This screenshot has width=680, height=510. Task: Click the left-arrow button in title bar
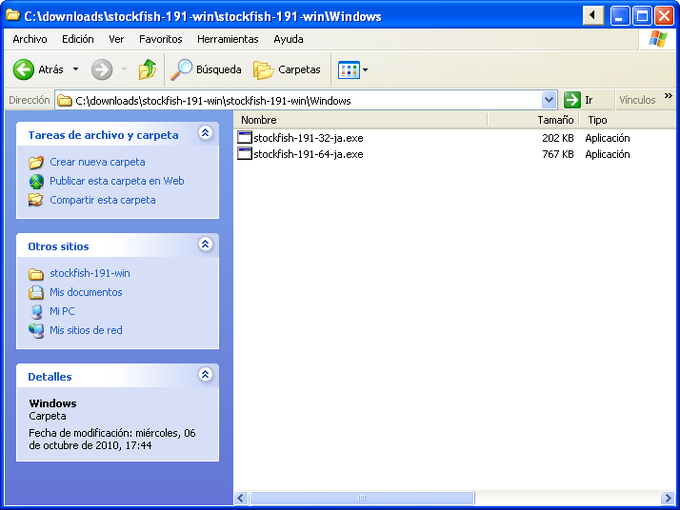click(x=593, y=16)
